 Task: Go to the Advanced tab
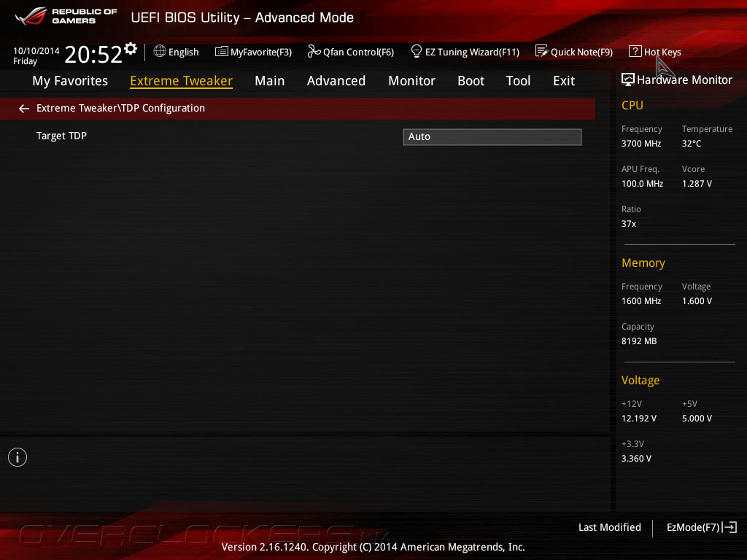pos(336,81)
